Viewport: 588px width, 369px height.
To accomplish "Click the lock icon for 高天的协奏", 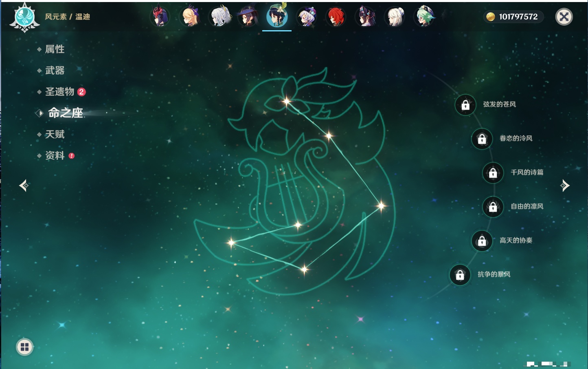I will point(482,241).
